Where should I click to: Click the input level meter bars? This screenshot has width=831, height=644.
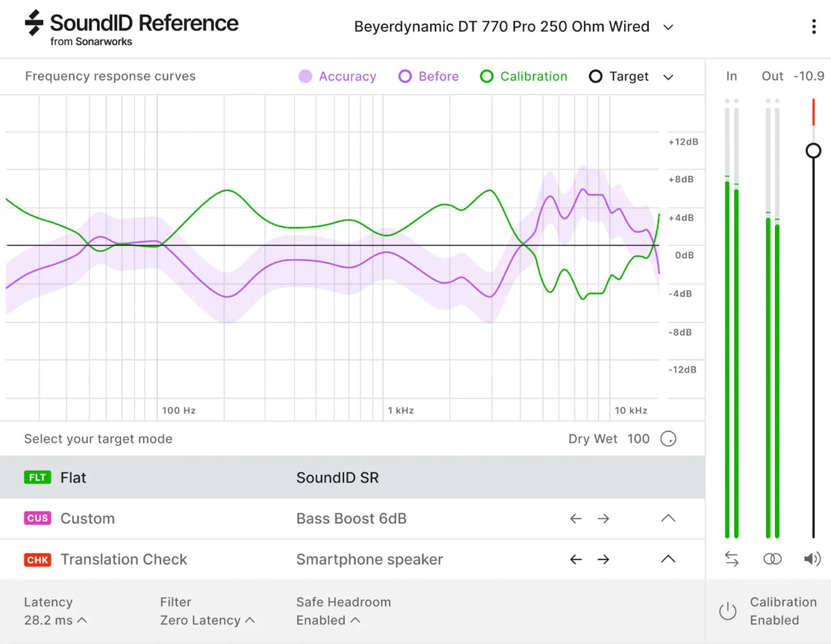click(x=731, y=319)
